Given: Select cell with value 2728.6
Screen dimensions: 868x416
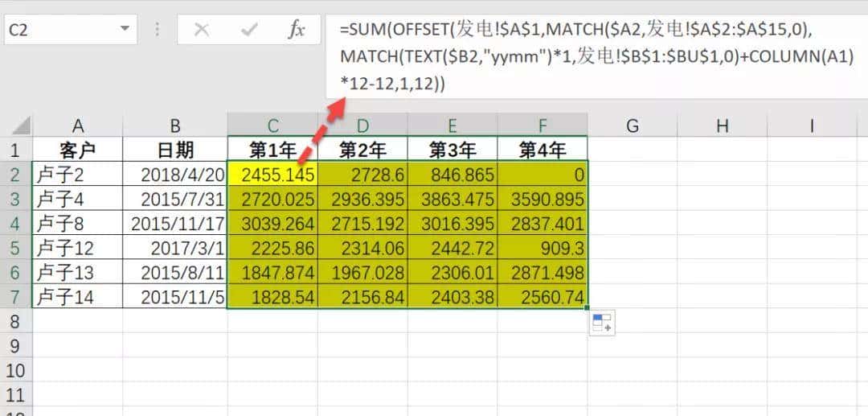Looking at the screenshot, I should coord(362,175).
